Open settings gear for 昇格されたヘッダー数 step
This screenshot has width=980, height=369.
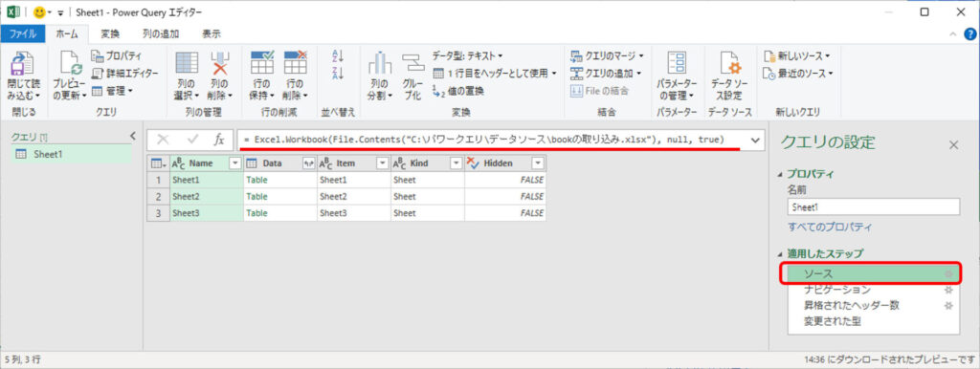click(948, 306)
